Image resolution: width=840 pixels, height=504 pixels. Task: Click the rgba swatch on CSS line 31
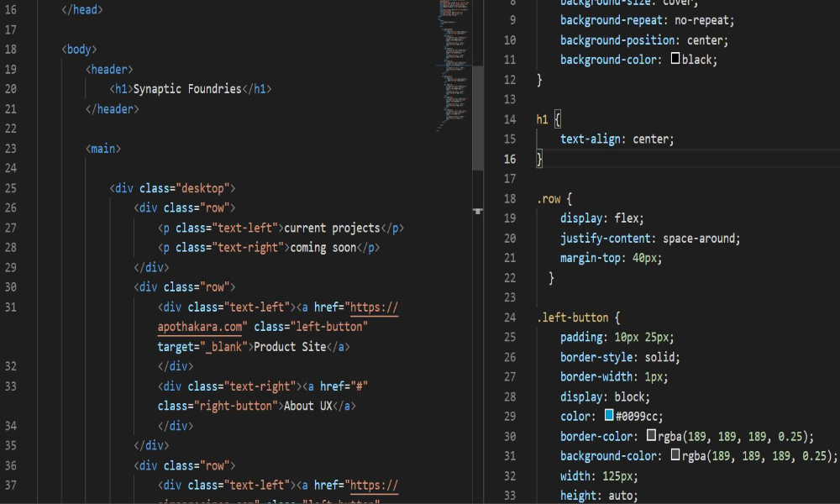click(x=675, y=455)
